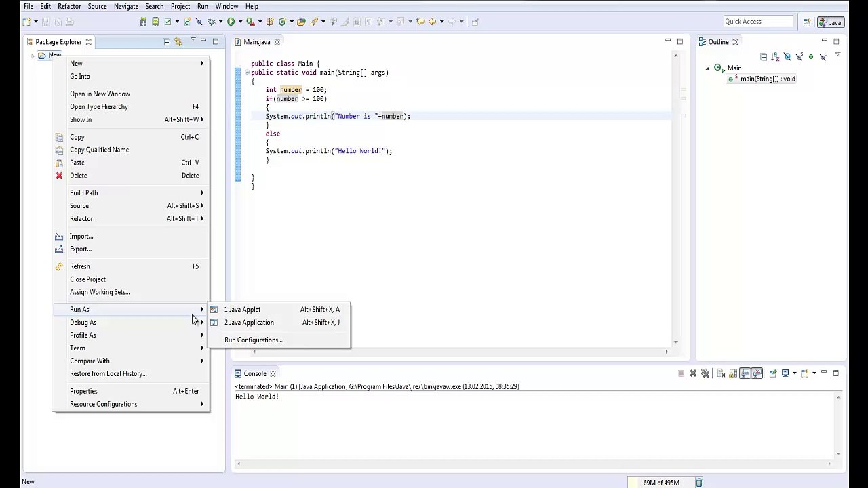This screenshot has height=488, width=868.
Task: Toggle Hide Fields in Outline toolbar
Action: coord(787,56)
